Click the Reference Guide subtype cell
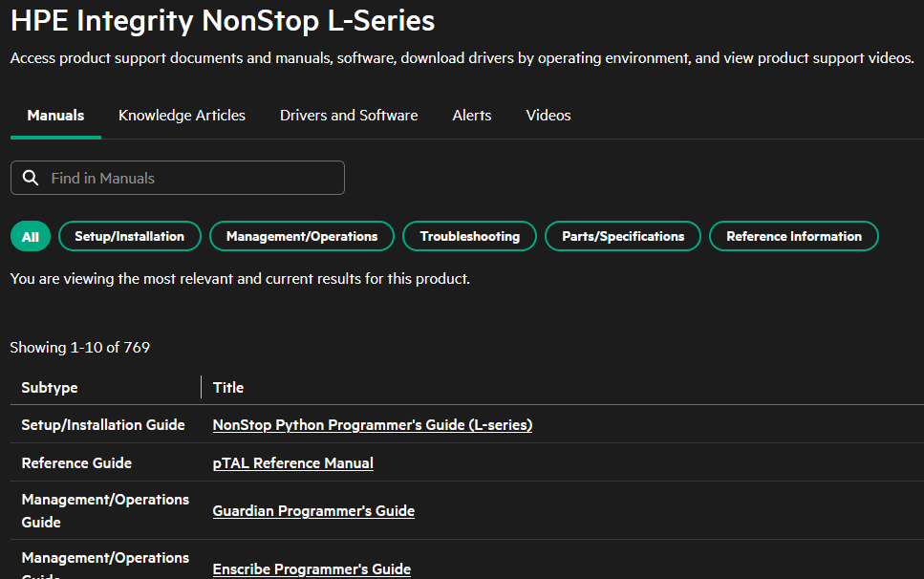The width and height of the screenshot is (924, 579). 76,463
